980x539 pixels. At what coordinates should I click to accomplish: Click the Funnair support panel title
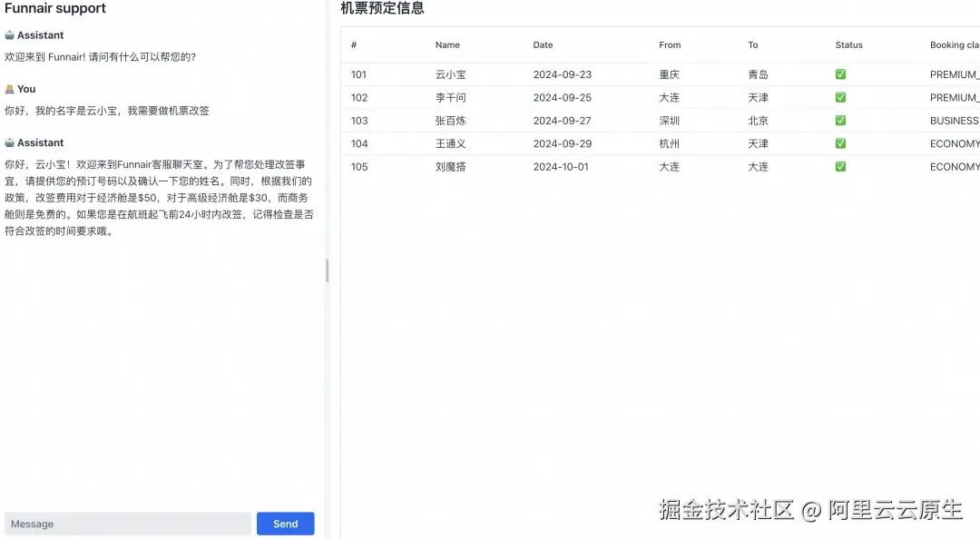click(56, 8)
